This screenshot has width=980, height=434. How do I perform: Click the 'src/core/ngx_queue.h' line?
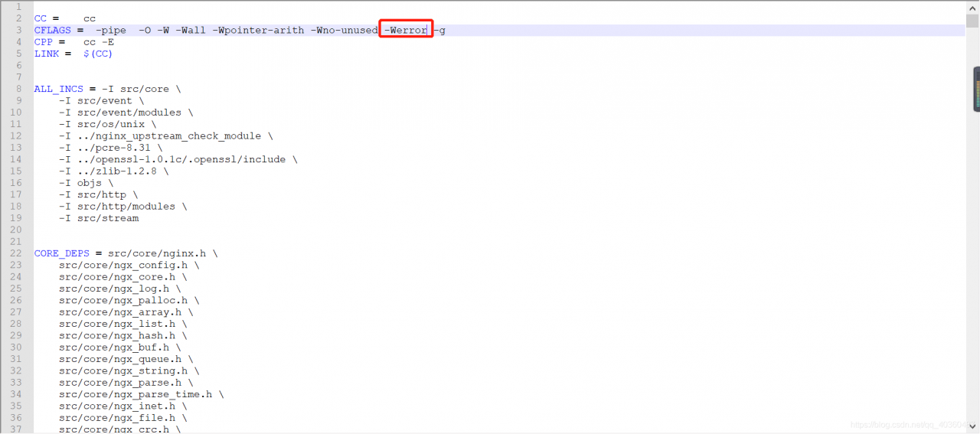(126, 359)
